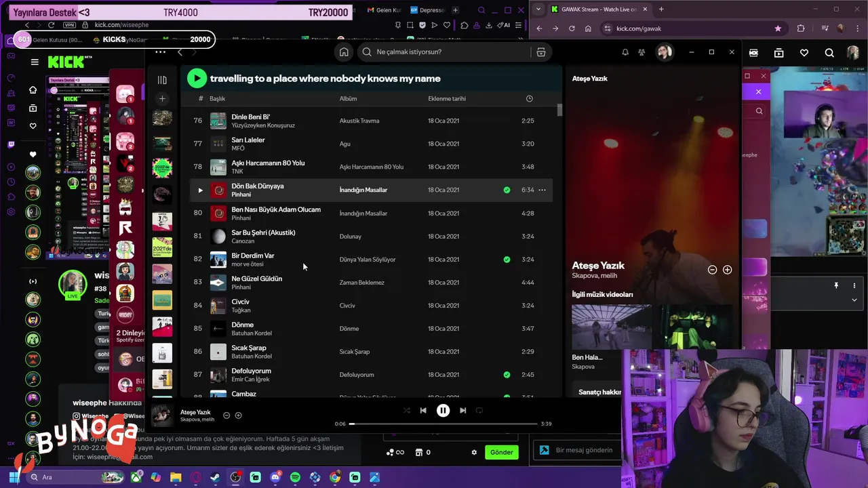The width and height of the screenshot is (868, 488).
Task: Open chat settings gear icon
Action: pyautogui.click(x=474, y=452)
